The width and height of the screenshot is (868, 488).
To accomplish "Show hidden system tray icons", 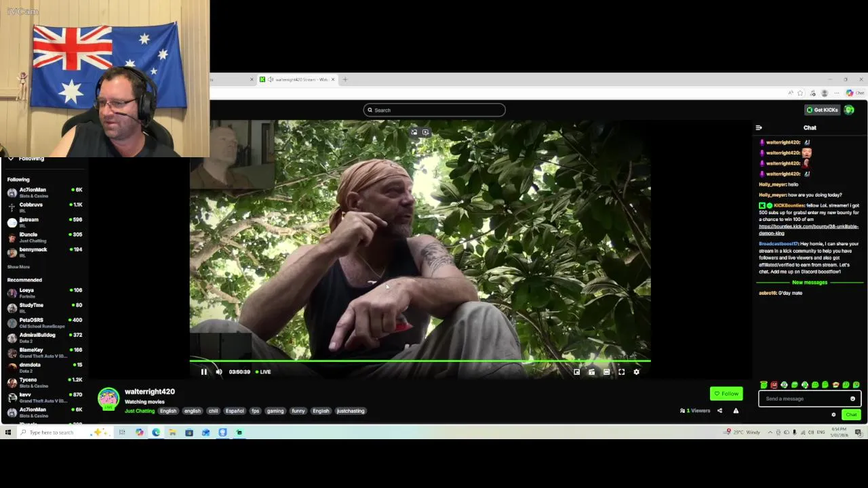I will tap(771, 432).
